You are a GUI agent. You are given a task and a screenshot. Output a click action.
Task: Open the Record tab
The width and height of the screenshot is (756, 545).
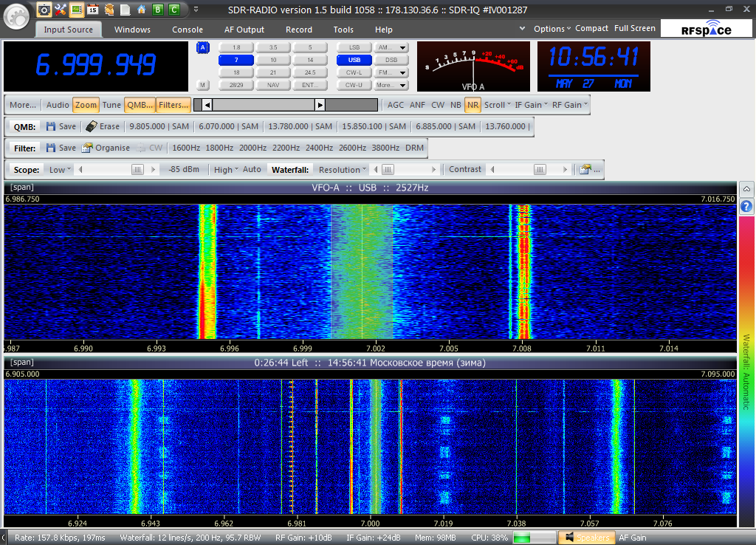coord(298,30)
